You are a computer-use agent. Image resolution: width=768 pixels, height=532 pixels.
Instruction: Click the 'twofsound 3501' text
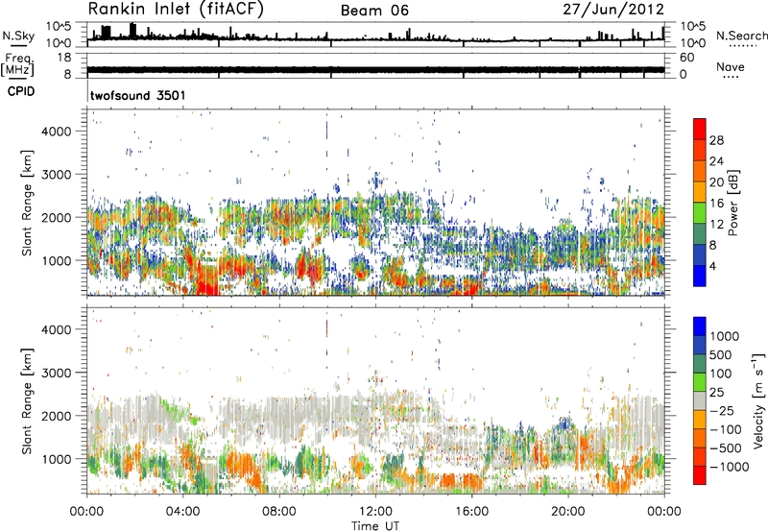click(x=137, y=95)
